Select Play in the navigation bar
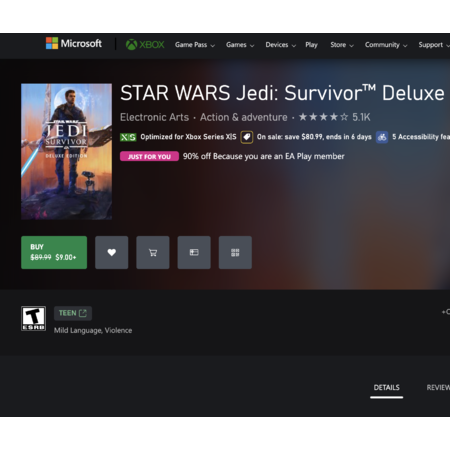This screenshot has width=450, height=450. coord(311,45)
